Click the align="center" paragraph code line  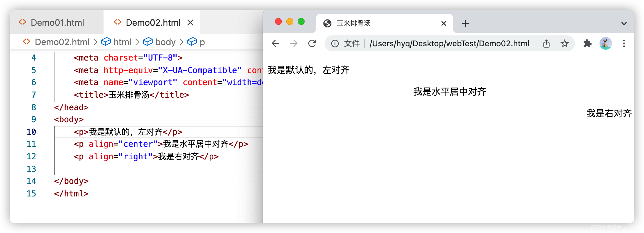coord(161,144)
